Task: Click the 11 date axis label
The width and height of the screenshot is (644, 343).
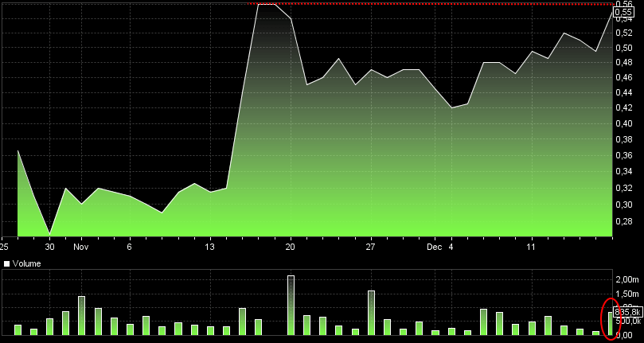Action: tap(532, 247)
